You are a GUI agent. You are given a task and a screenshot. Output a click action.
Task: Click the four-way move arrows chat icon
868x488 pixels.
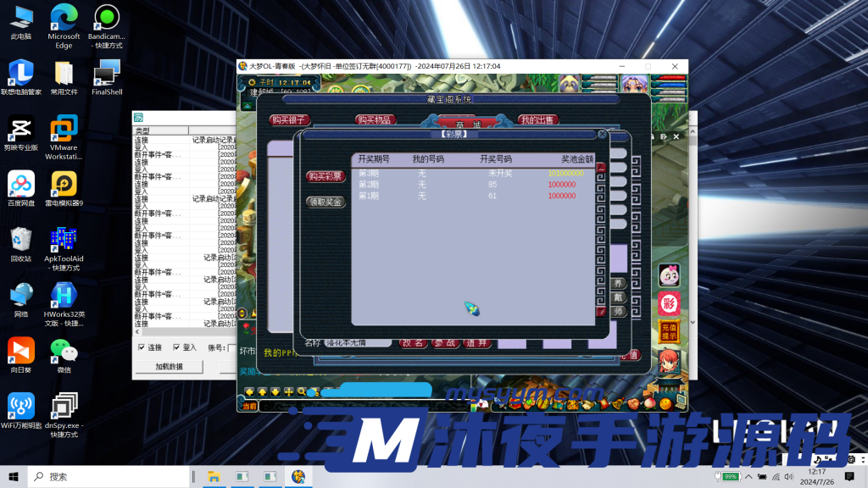coord(289,391)
